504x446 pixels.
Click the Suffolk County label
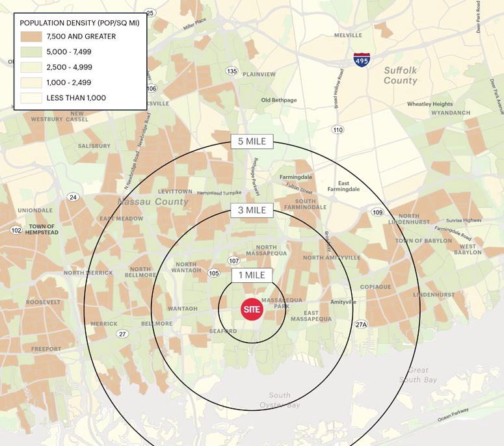pyautogui.click(x=401, y=75)
